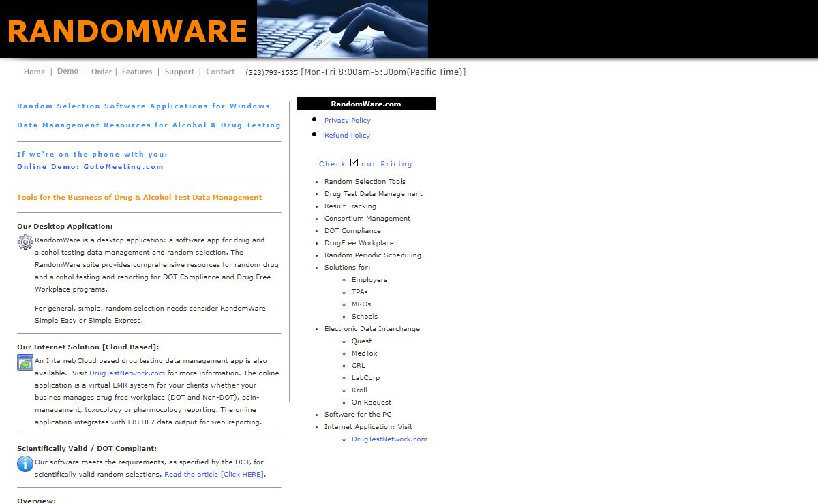Click the phone number (323)793-1535
Image resolution: width=818 pixels, height=504 pixels.
272,72
